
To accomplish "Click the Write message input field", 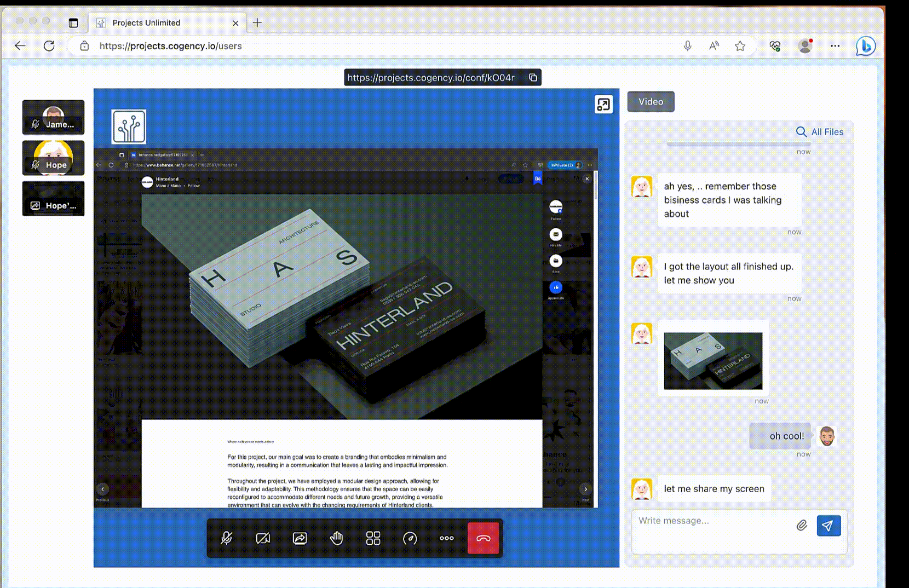I will (x=712, y=521).
